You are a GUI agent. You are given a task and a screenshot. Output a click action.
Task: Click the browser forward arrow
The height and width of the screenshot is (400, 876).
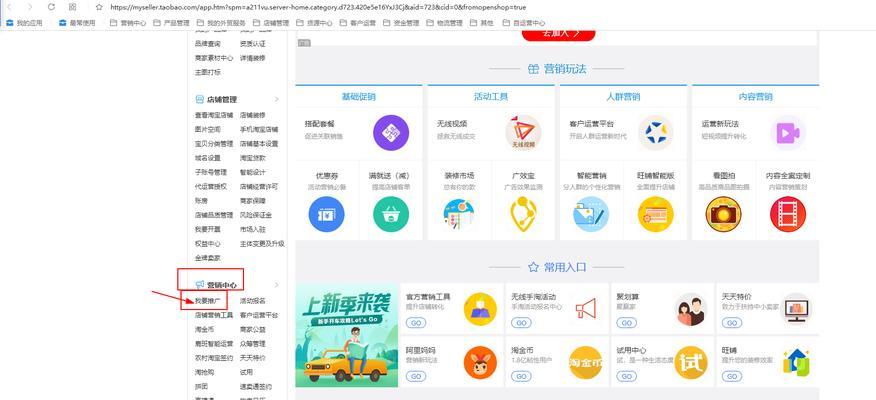[30, 7]
